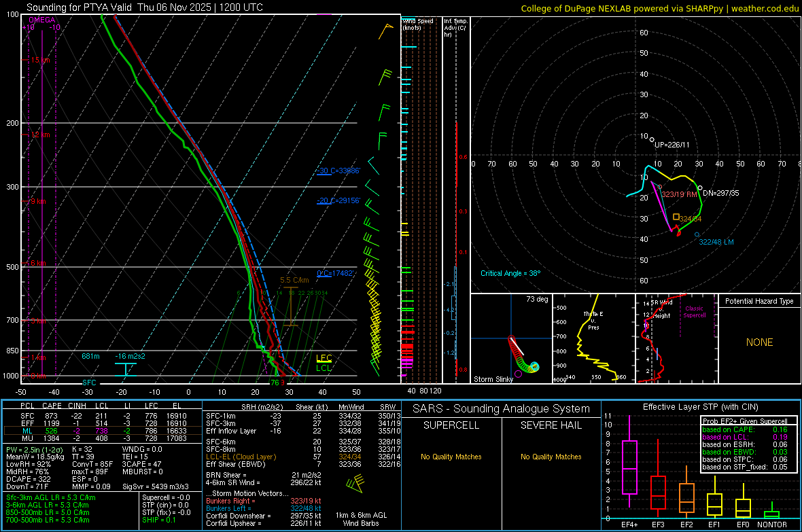The width and height of the screenshot is (802, 532).
Task: Click the '-16 m2s2' helicity label
Action: [x=130, y=356]
